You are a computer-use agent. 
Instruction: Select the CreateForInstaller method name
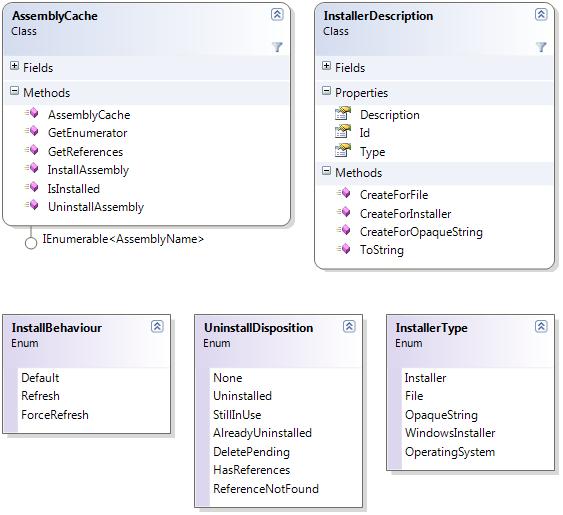[406, 214]
